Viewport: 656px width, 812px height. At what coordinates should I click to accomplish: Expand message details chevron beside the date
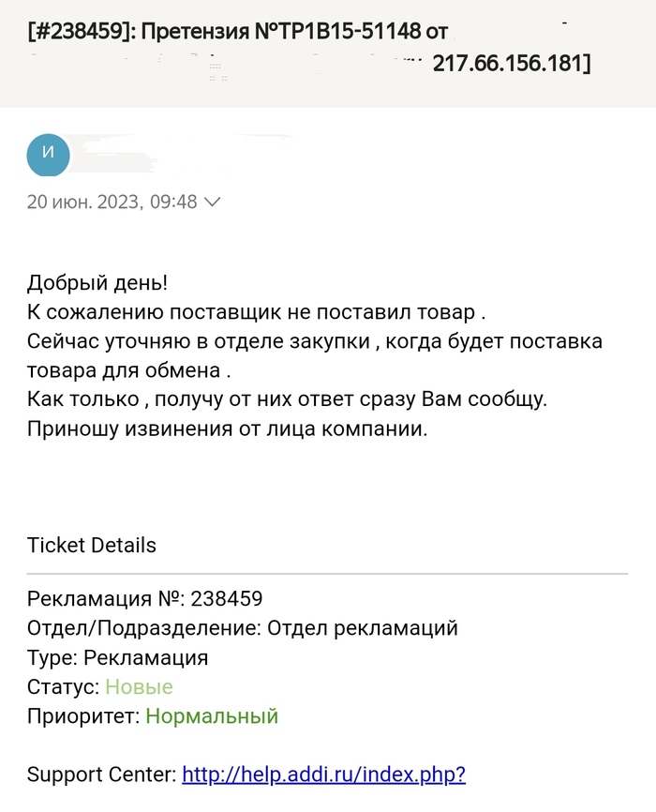tap(213, 202)
